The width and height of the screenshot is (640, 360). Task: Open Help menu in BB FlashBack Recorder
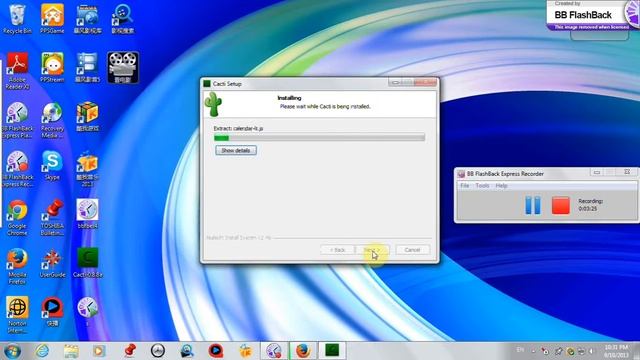[501, 186]
